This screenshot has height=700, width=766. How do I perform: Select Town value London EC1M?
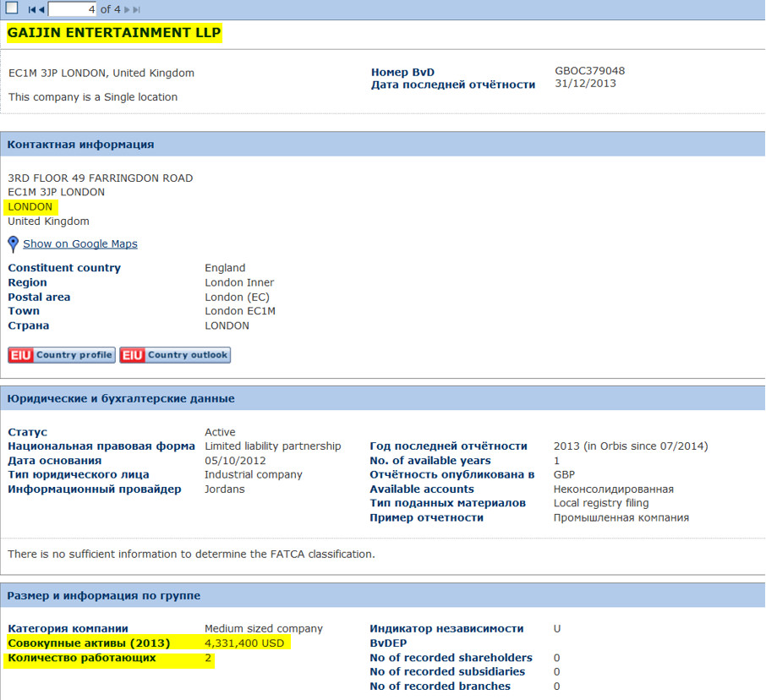[x=240, y=311]
